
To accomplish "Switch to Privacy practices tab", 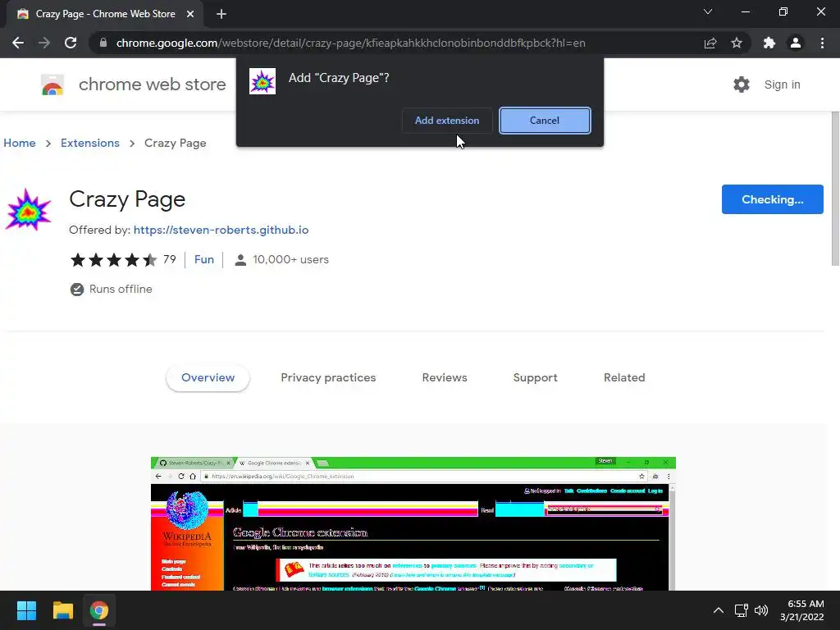I will 328,377.
